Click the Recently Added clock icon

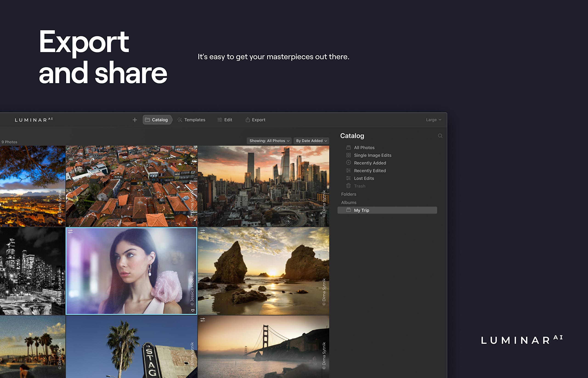(x=348, y=163)
